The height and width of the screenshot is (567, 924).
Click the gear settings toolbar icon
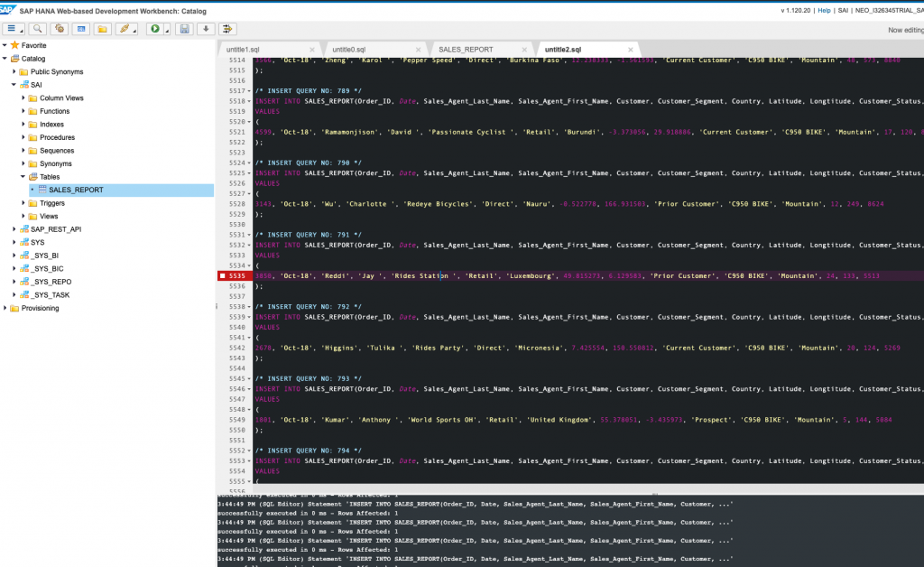click(x=60, y=29)
